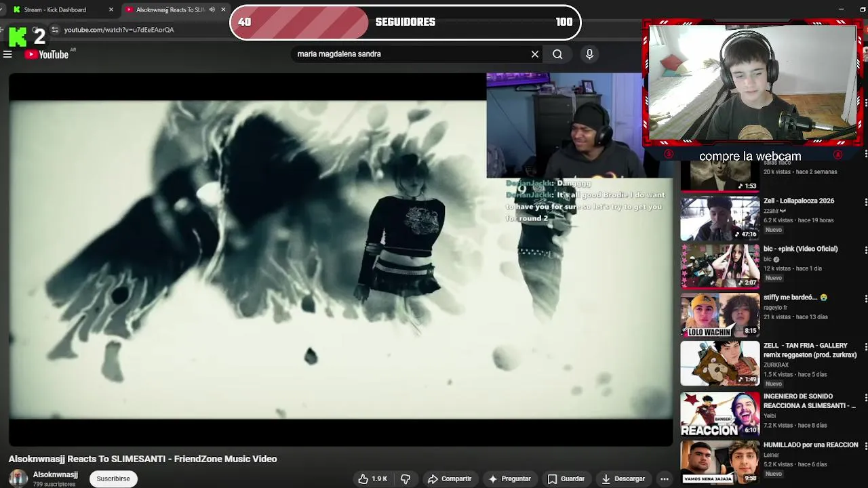Screen dimensions: 868x488
Task: Open the 'HUMILLADO por una REACCION' title
Action: pos(811,445)
